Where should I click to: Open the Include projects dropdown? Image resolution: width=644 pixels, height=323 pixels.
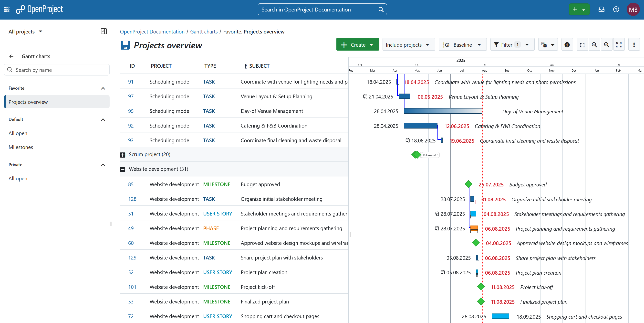coord(408,44)
